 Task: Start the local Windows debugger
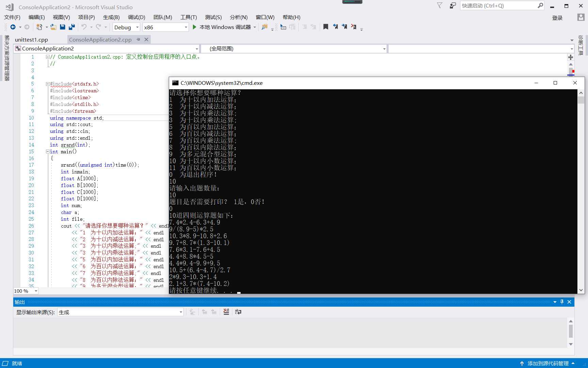[222, 27]
